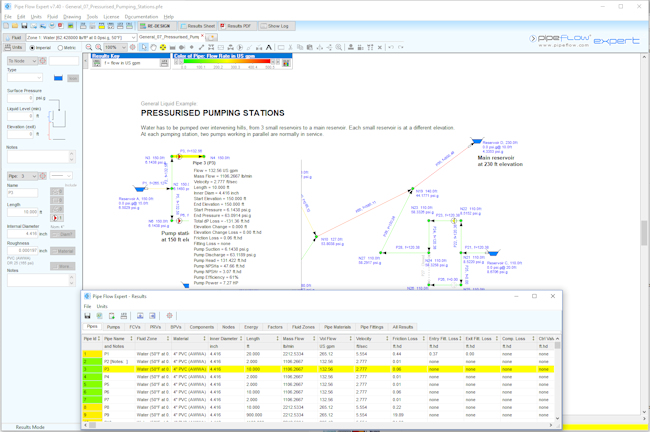Sort by Pipe Id column arrows
The height and width of the screenshot is (432, 650).
pos(99,339)
